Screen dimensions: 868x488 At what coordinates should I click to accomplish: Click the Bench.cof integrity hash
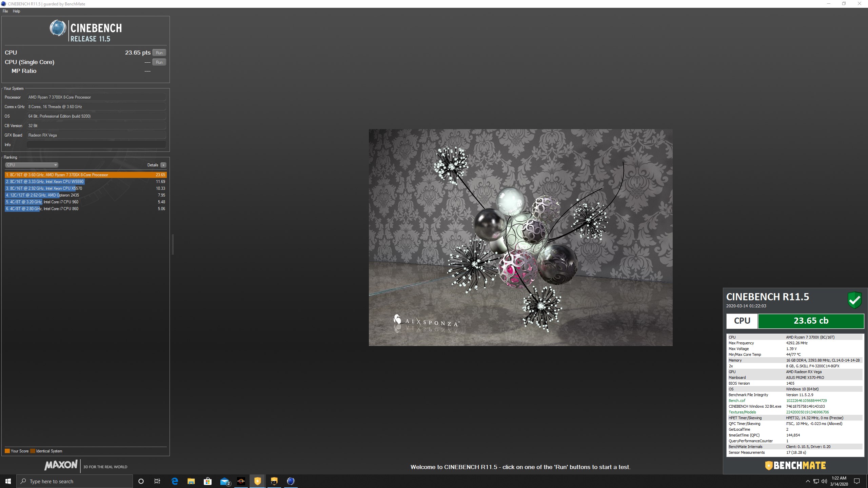point(806,401)
